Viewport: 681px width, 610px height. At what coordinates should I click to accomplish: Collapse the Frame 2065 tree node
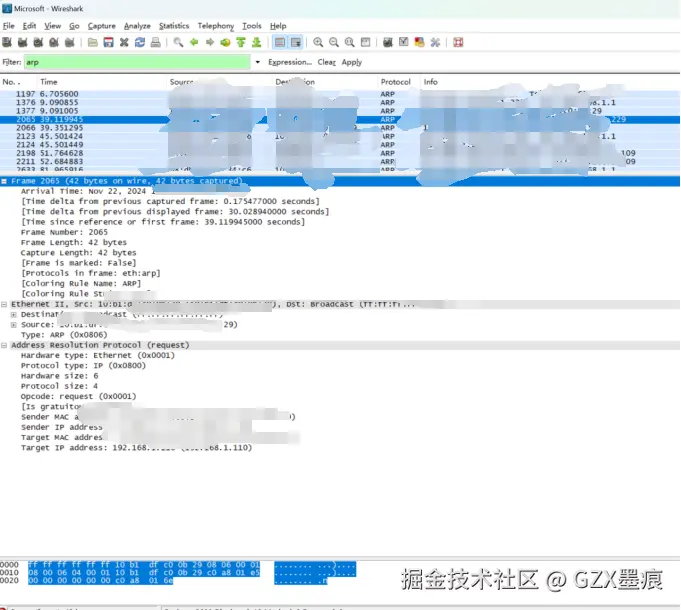[4, 181]
